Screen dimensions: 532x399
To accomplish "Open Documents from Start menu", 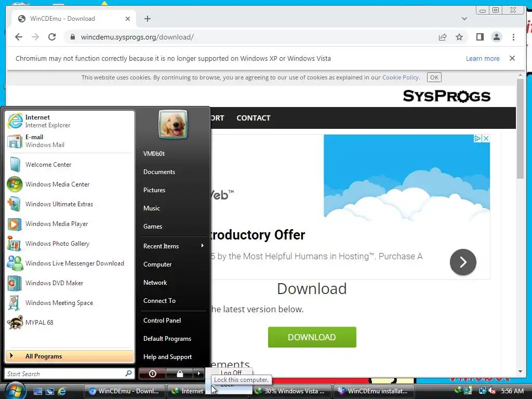I will pos(159,172).
